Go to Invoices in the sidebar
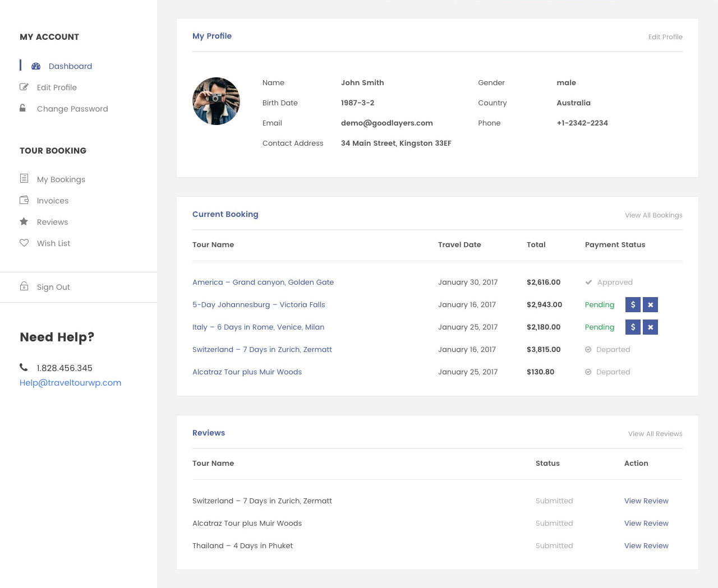This screenshot has height=588, width=718. 53,201
